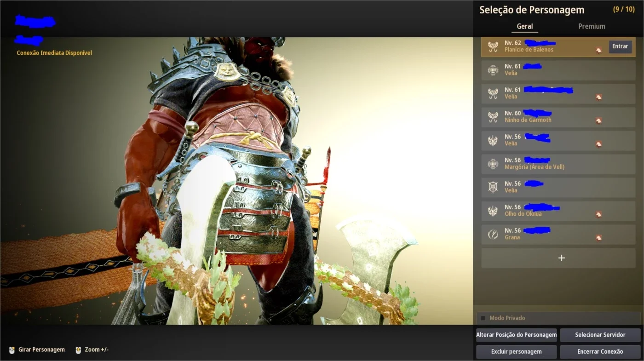Select the Ninho de Garmoth character entry

click(558, 117)
